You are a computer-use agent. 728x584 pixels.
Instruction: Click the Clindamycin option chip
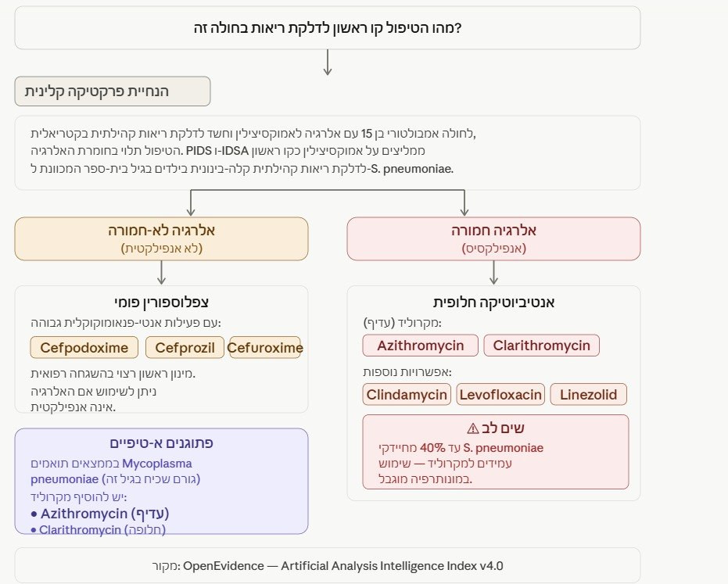coord(407,395)
